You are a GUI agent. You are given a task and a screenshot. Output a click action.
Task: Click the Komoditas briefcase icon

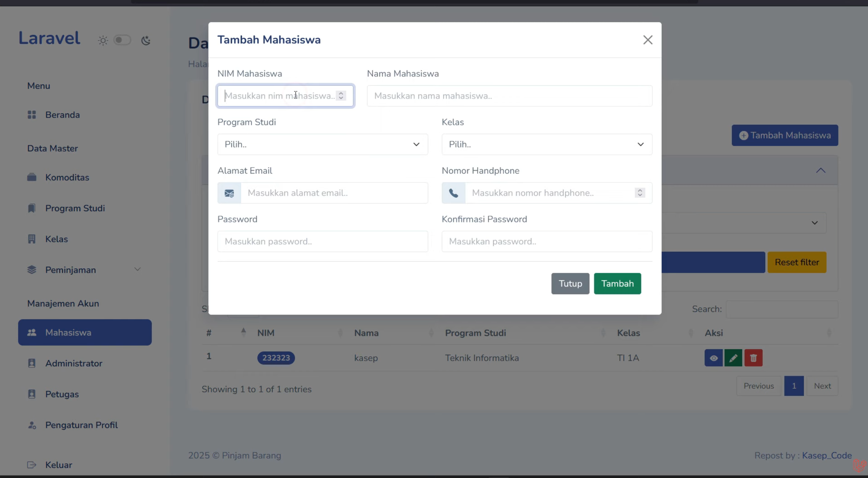point(32,177)
